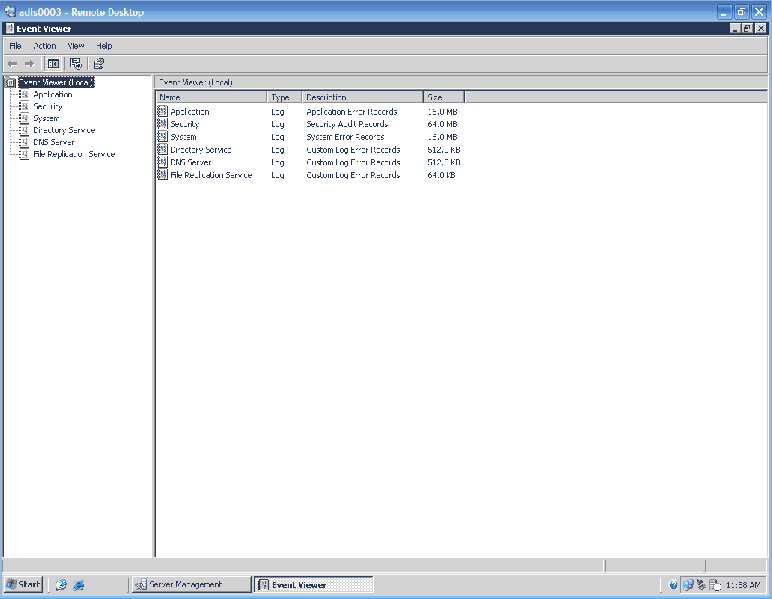This screenshot has width=772, height=599.
Task: Click 'System Error Records' description
Action: (345, 137)
